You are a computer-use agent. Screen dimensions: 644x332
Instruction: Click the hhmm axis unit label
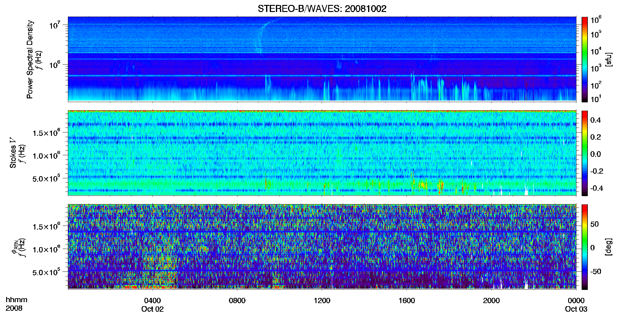16,300
